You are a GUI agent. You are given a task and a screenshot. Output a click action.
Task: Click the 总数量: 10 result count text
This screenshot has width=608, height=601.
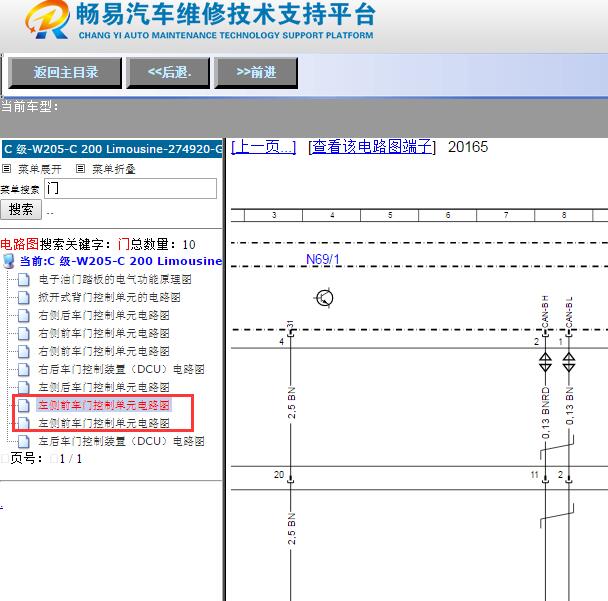click(162, 244)
